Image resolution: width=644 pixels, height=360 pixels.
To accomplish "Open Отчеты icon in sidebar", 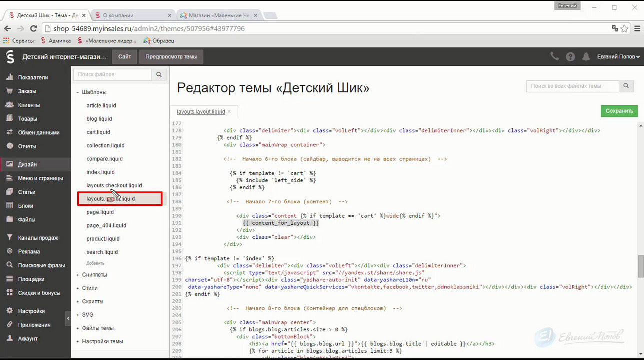I will pos(9,146).
